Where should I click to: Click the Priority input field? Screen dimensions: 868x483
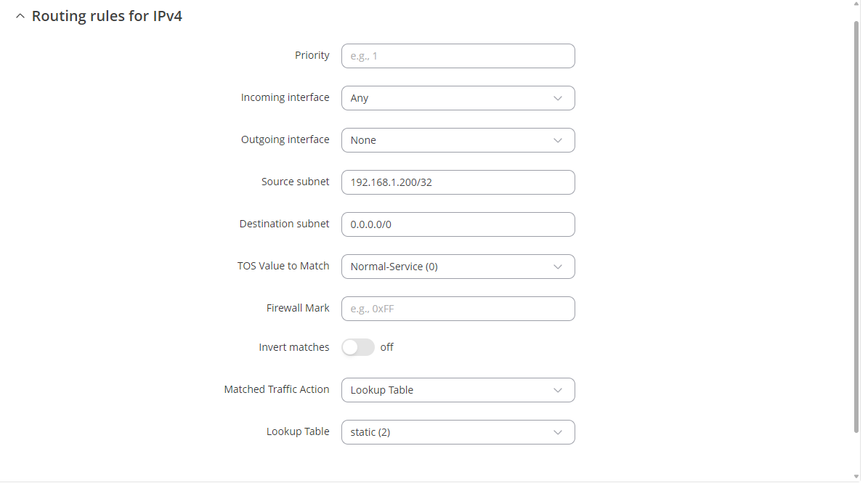458,56
